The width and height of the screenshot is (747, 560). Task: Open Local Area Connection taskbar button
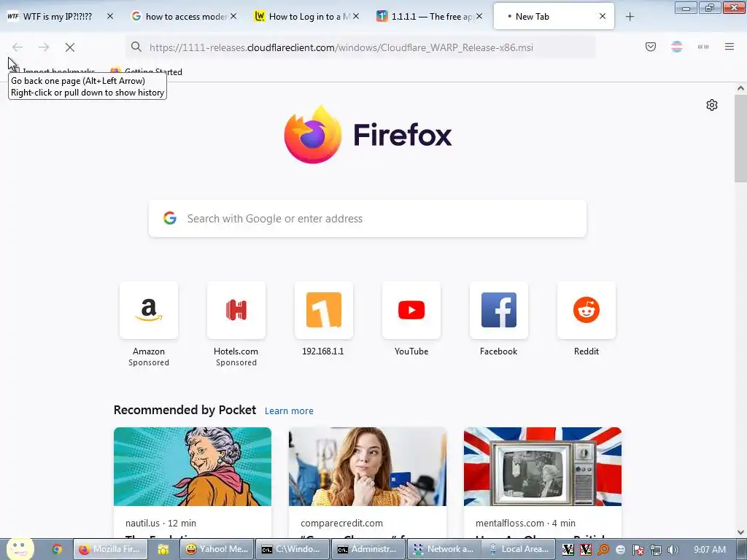pyautogui.click(x=519, y=549)
